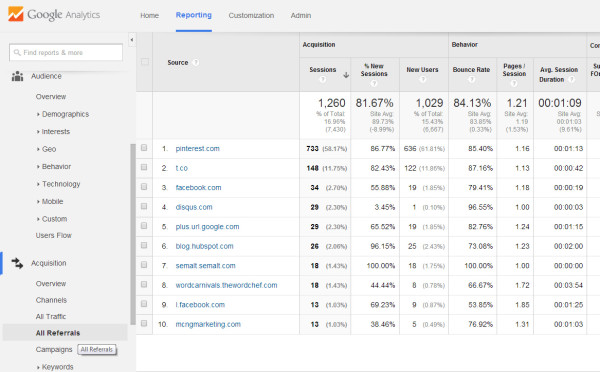Switch to the Customization tab
600x372 pixels.
coord(251,15)
